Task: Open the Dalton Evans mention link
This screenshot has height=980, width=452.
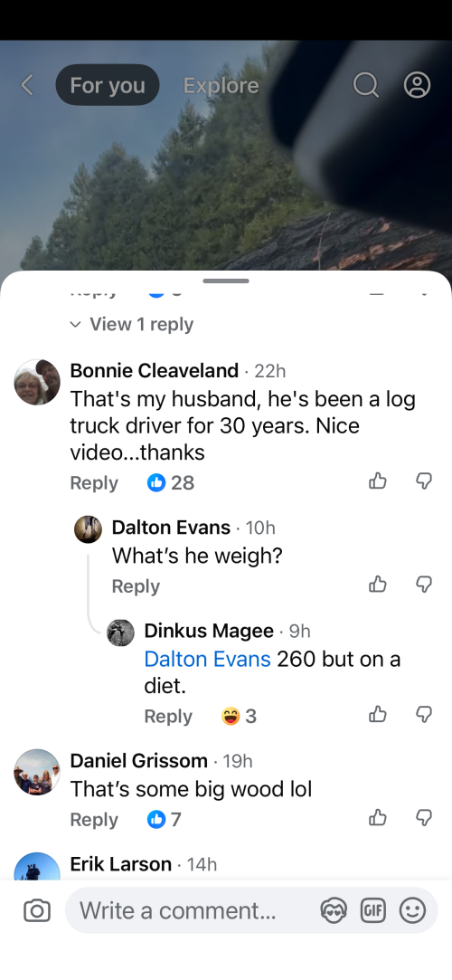Action: [207, 659]
